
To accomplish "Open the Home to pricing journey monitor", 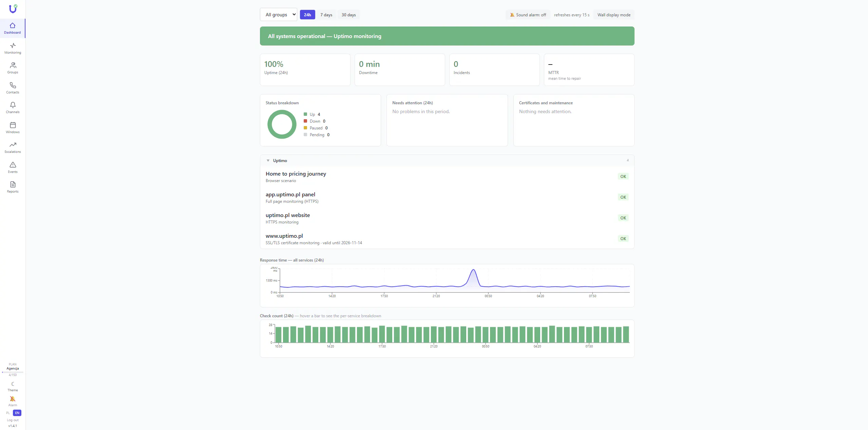I will click(447, 177).
